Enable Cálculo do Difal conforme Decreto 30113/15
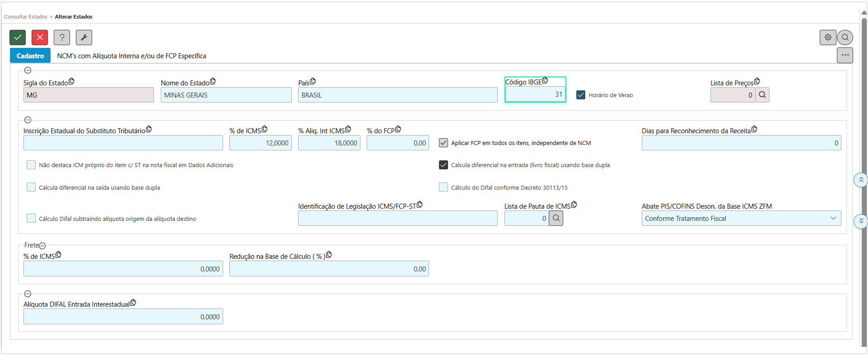Image resolution: width=868 pixels, height=355 pixels. [443, 187]
